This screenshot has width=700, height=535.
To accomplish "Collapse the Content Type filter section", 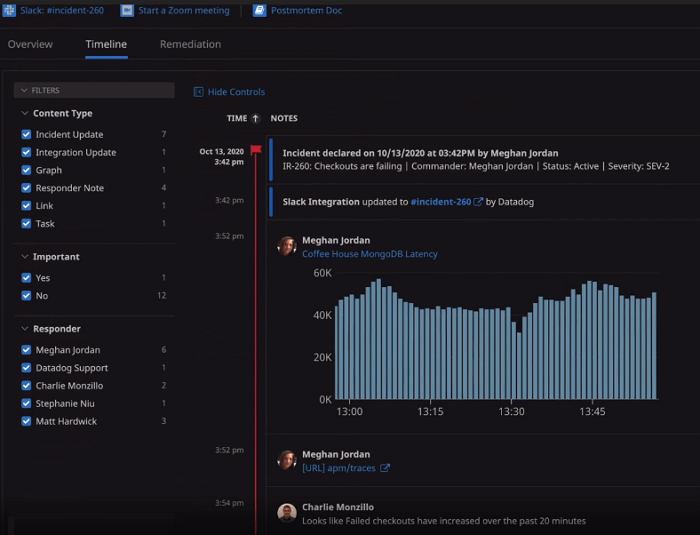I will click(x=25, y=113).
